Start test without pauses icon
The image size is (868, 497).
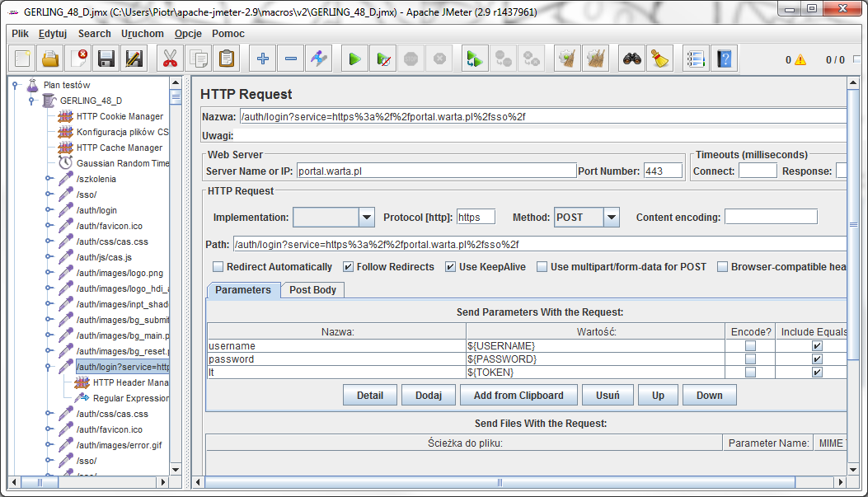pos(383,59)
